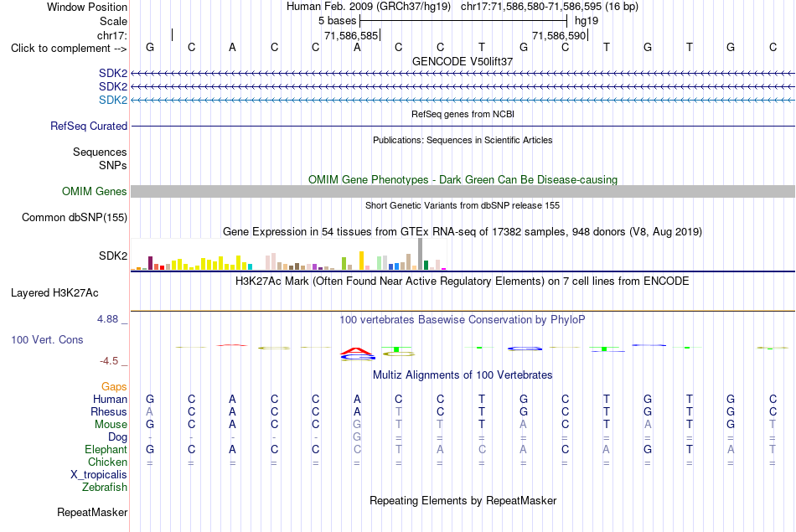Open the 'H3K27Ac Mark' ENCODE track title
The image size is (796, 532).
463,281
